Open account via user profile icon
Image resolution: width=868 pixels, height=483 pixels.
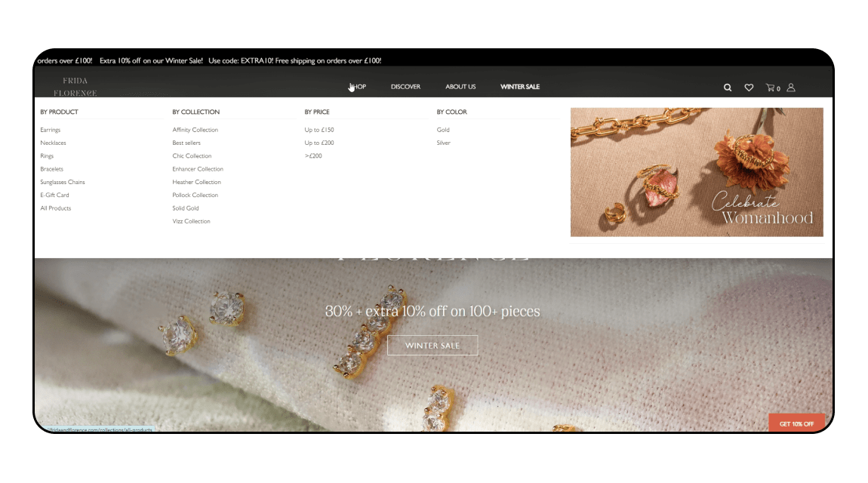[791, 88]
